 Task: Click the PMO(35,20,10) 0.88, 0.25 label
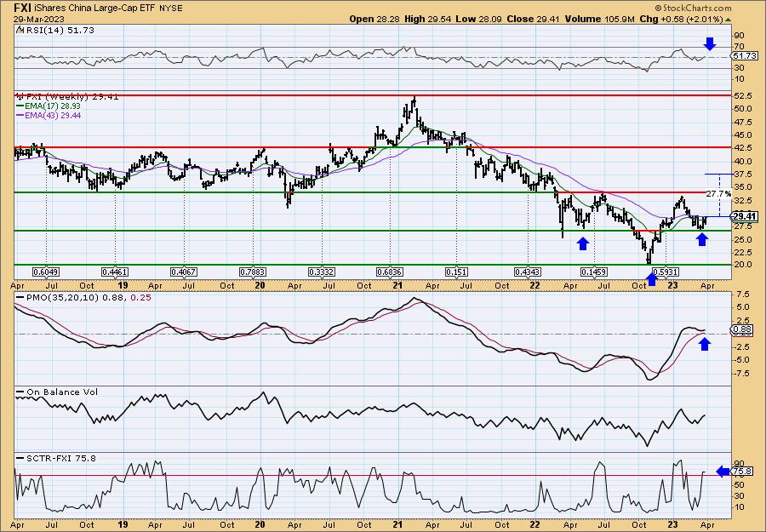88,298
